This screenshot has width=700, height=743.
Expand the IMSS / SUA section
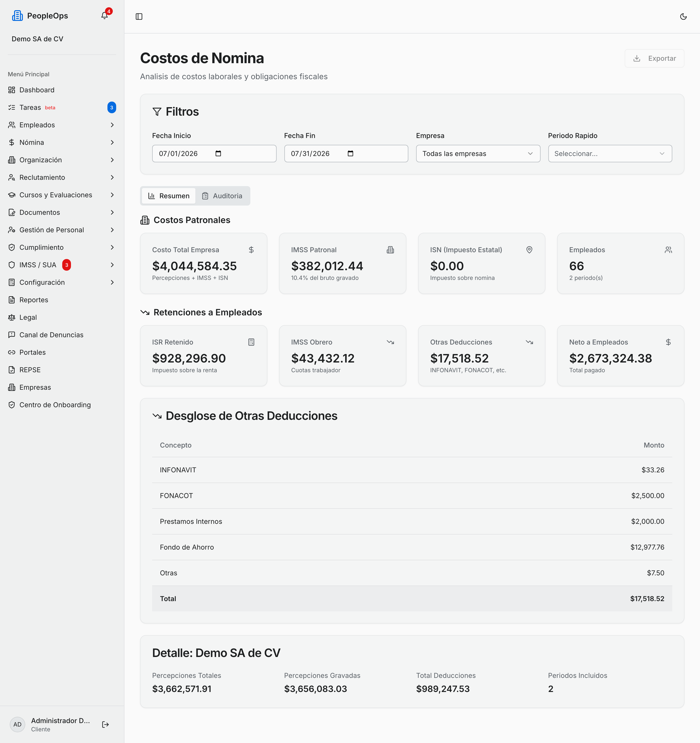[62, 265]
